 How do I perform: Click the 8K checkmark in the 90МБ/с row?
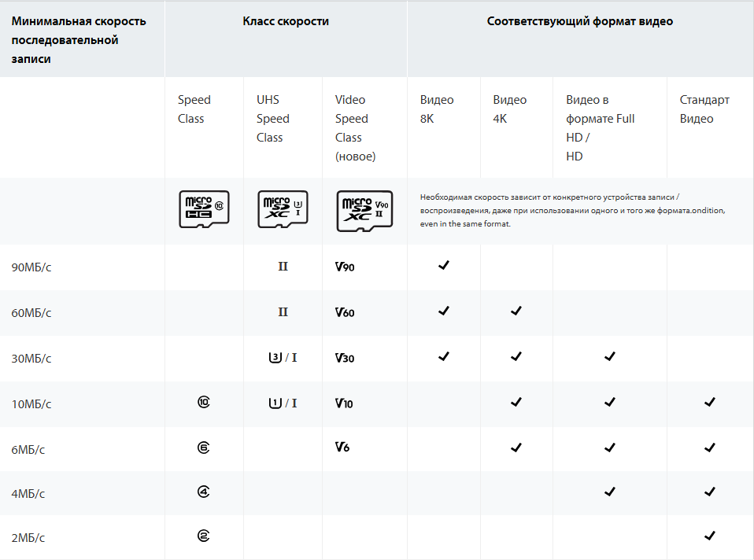click(x=443, y=266)
